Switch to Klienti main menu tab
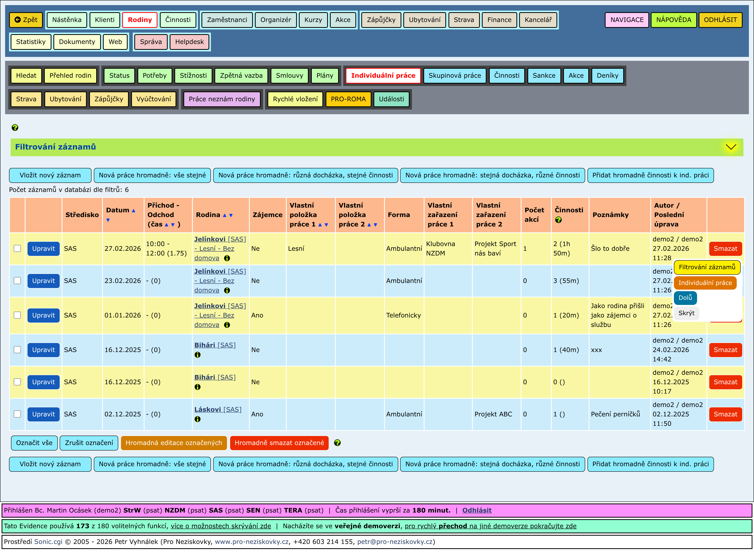754x560 pixels. 104,20
